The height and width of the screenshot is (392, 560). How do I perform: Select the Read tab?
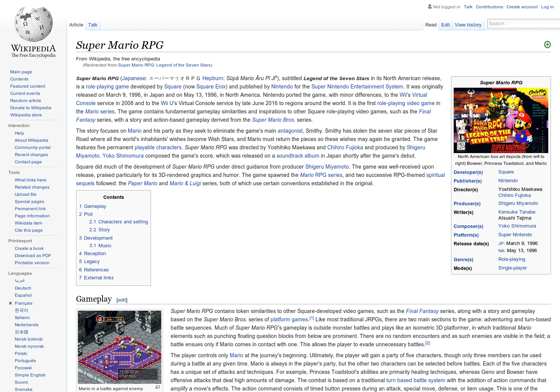pyautogui.click(x=431, y=25)
